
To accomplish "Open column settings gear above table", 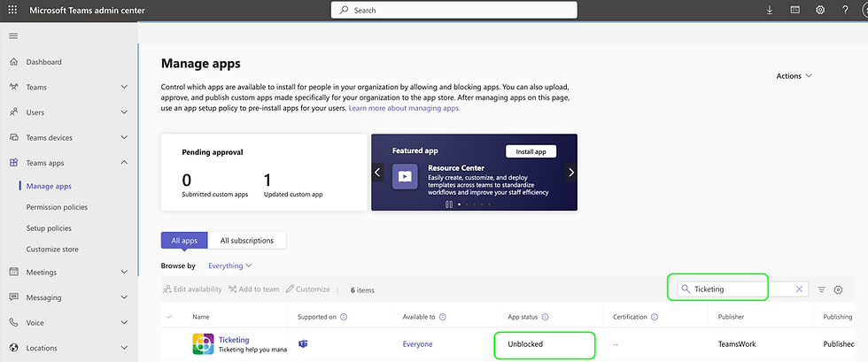I will pos(838,289).
